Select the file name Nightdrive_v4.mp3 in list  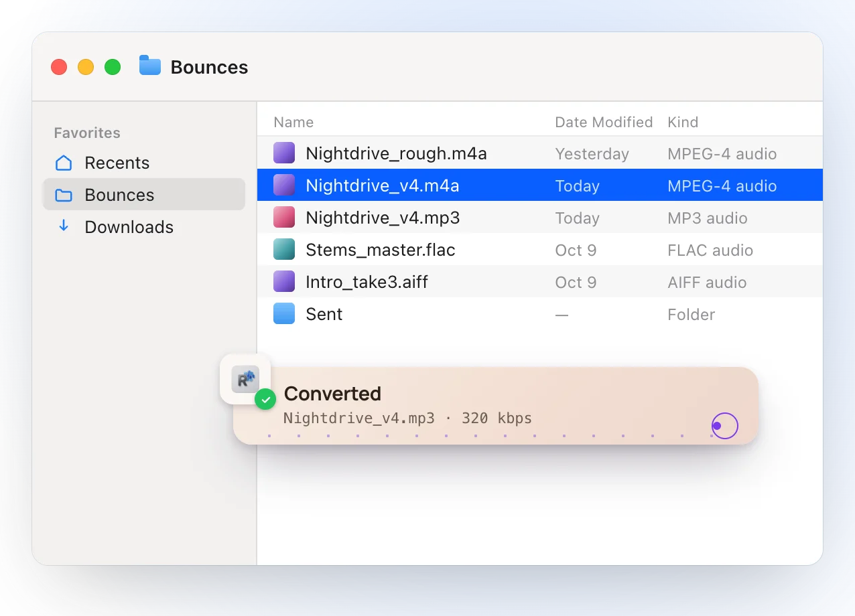[383, 218]
